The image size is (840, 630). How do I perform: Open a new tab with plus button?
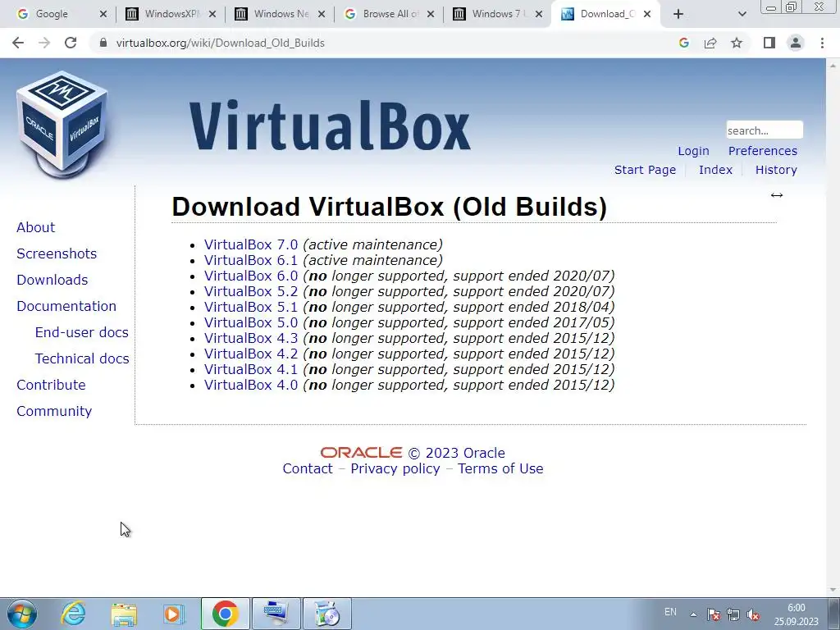click(678, 14)
